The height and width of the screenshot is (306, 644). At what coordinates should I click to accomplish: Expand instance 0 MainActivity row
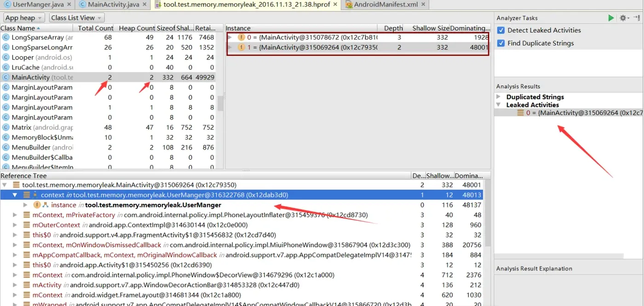tap(230, 37)
